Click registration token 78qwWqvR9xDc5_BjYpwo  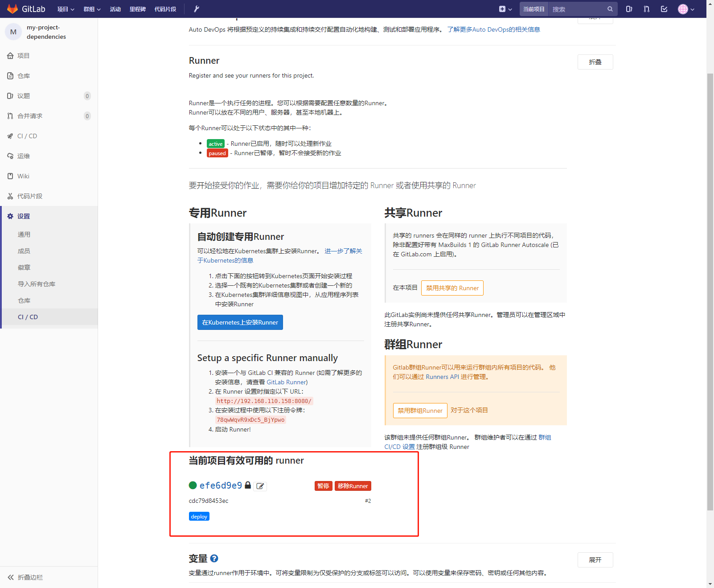tap(250, 419)
